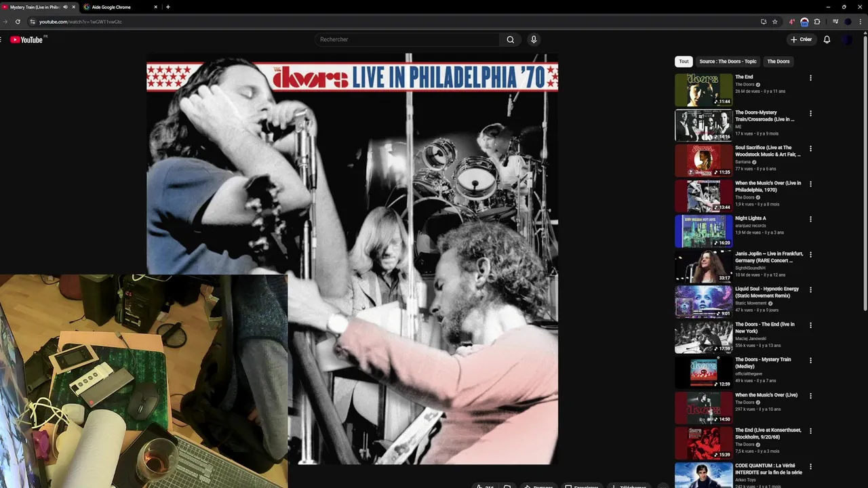Open more options for Liquid Soul video
868x488 pixels.
[810, 289]
